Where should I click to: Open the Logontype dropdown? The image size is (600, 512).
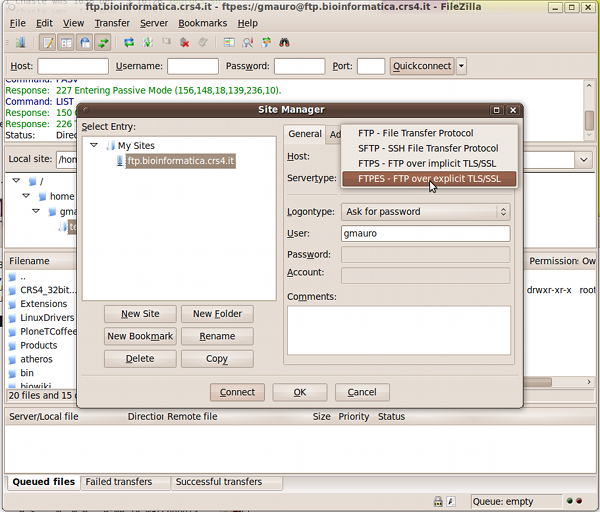click(x=426, y=212)
